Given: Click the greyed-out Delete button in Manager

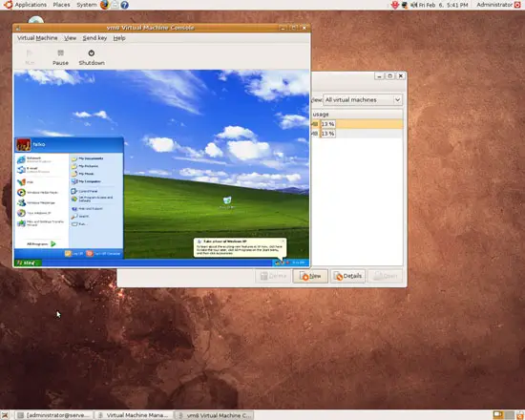Looking at the screenshot, I should click(x=273, y=276).
